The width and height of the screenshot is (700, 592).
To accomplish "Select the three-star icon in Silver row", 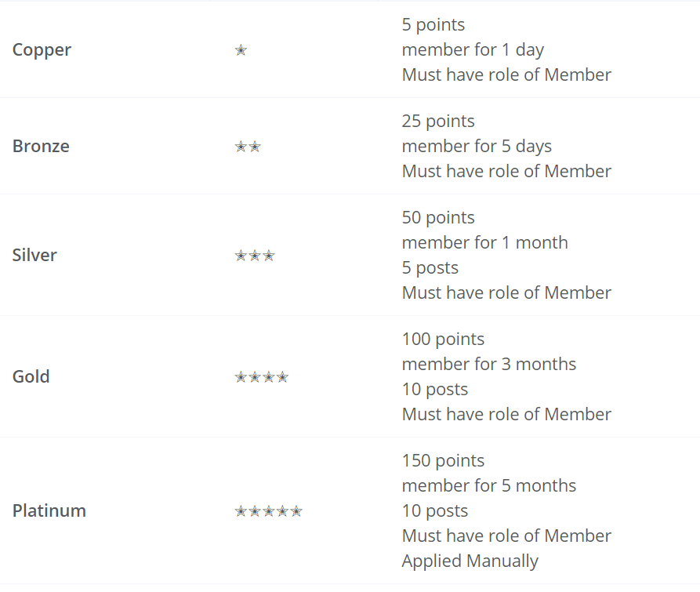I will 255,256.
